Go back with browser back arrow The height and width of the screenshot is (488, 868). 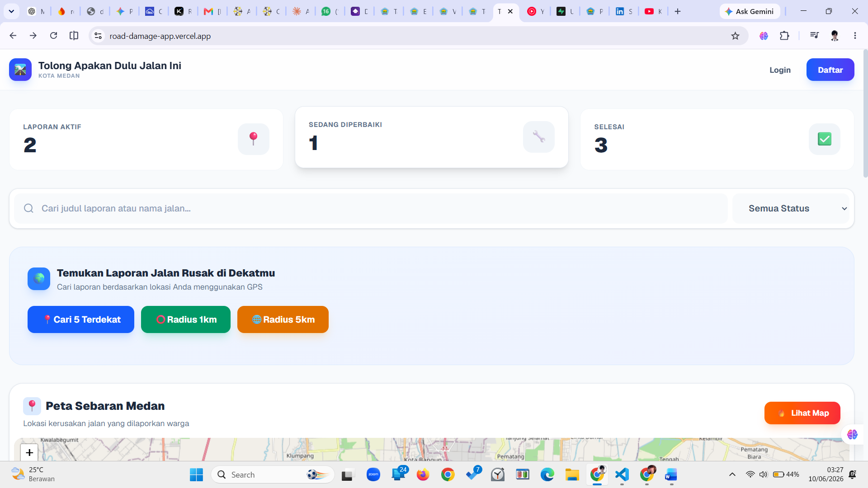click(x=13, y=36)
